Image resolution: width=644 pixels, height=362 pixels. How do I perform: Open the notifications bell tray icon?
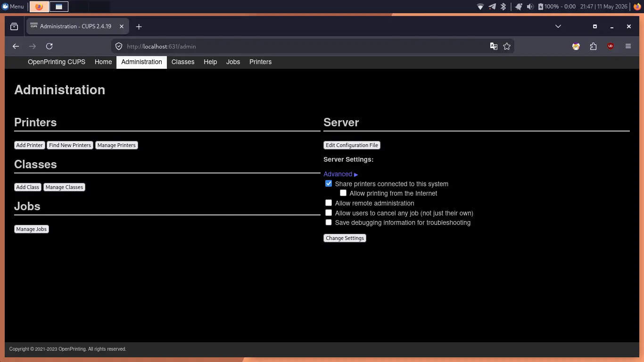pos(519,7)
